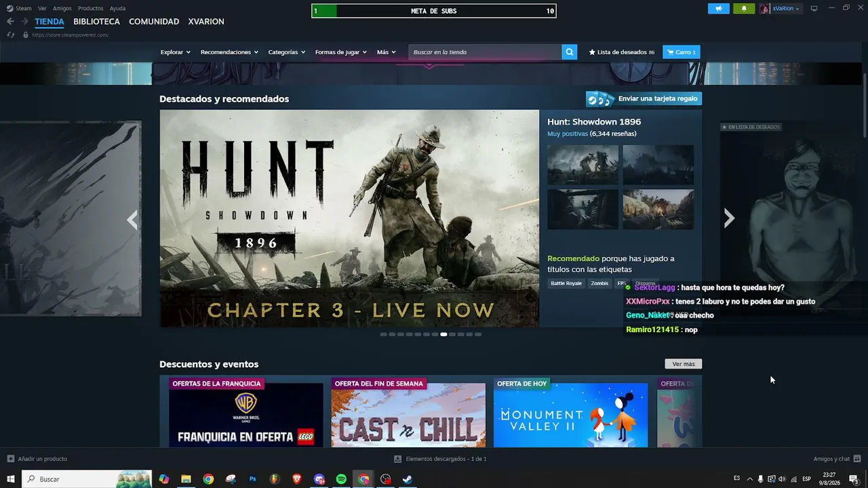Click Enviar una tarjeta regalo button

[644, 99]
